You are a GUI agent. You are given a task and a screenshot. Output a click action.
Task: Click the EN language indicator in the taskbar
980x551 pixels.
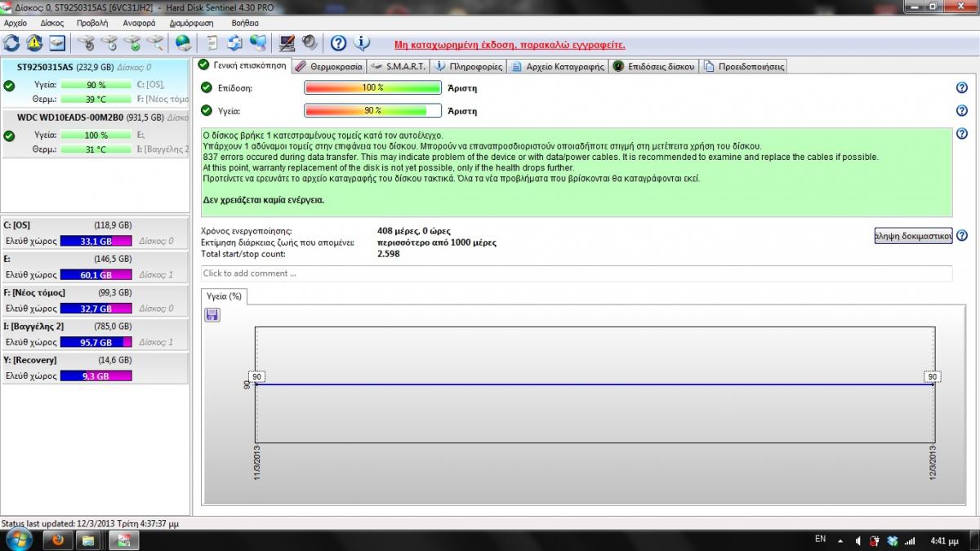pyautogui.click(x=821, y=539)
